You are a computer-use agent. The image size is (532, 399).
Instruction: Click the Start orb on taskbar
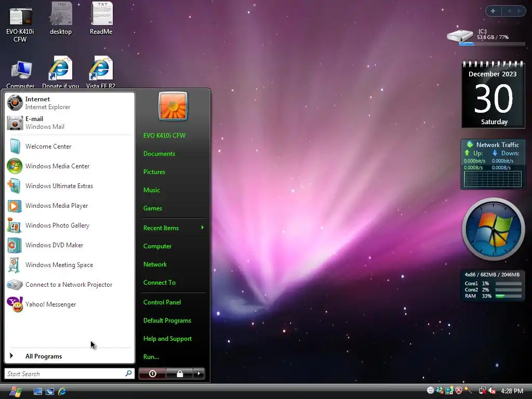pyautogui.click(x=15, y=391)
